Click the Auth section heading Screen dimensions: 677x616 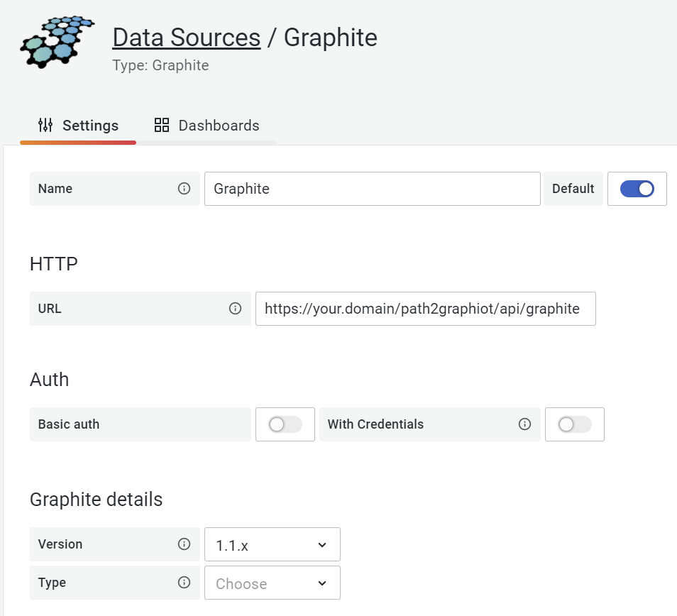(x=49, y=380)
